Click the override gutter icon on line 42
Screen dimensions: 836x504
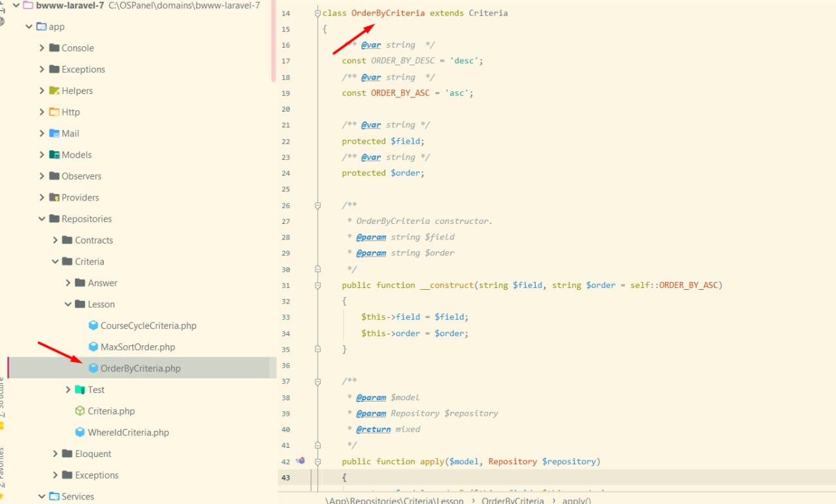pos(300,461)
